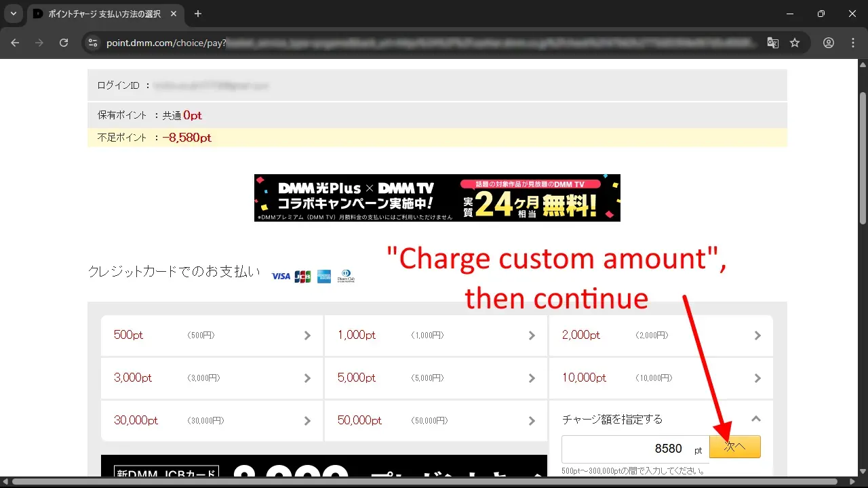Select the 50,000pt charge option
The width and height of the screenshot is (868, 488).
point(436,420)
